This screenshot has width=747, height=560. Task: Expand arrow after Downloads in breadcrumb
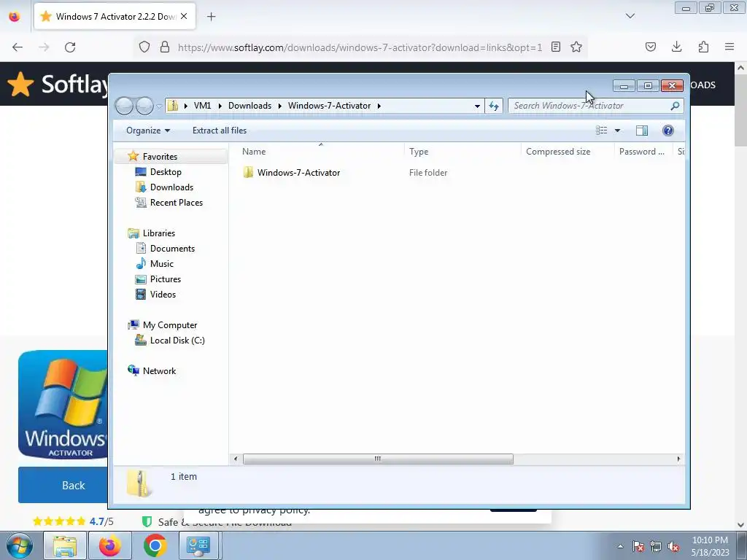[x=279, y=106]
